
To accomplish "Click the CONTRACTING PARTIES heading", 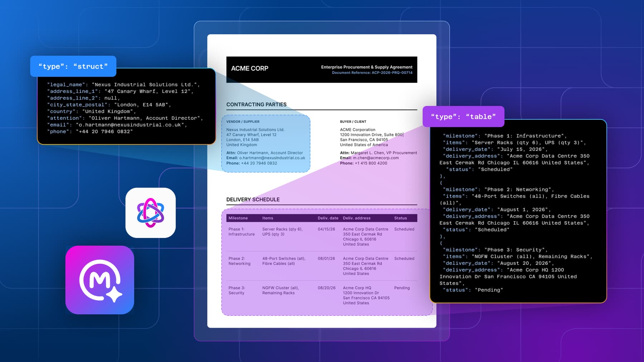I will (257, 104).
